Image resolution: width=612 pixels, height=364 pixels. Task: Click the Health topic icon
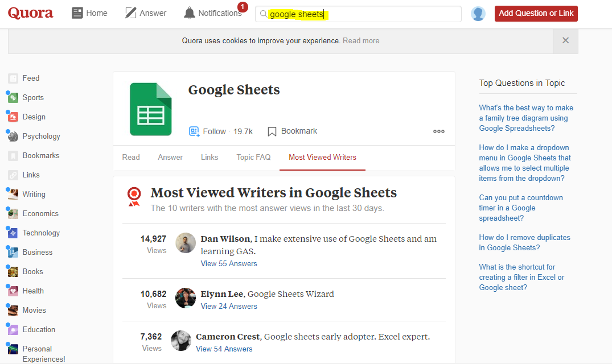(13, 291)
